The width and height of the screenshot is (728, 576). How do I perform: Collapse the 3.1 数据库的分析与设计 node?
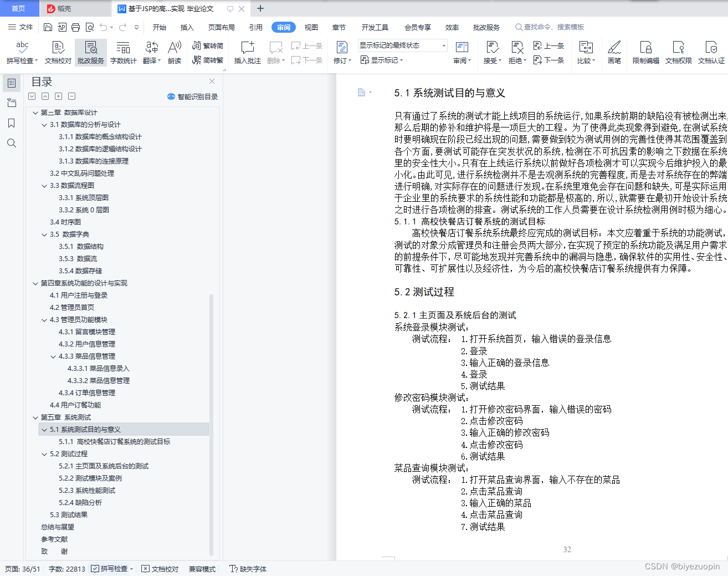point(44,125)
